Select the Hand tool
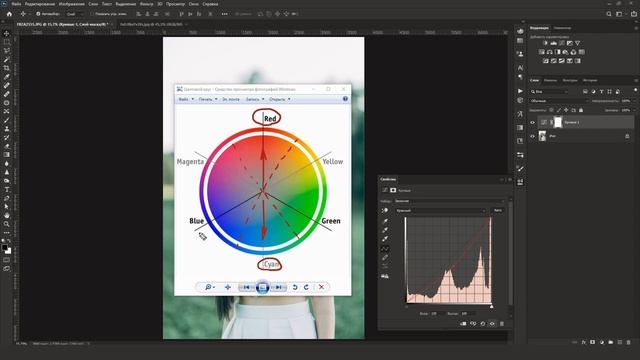The height and width of the screenshot is (360, 640). (x=7, y=215)
